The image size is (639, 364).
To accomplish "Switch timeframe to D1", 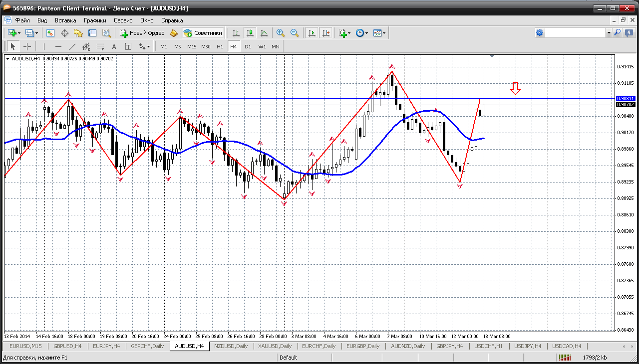I will (x=248, y=46).
